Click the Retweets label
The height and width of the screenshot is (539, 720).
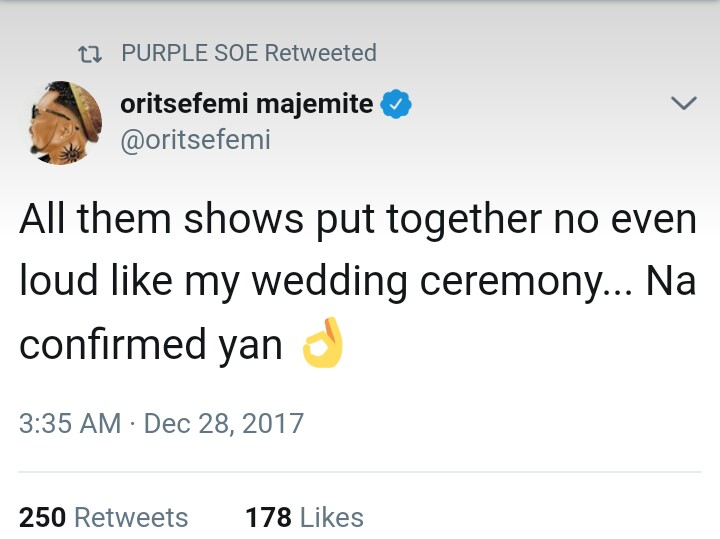[x=131, y=517]
